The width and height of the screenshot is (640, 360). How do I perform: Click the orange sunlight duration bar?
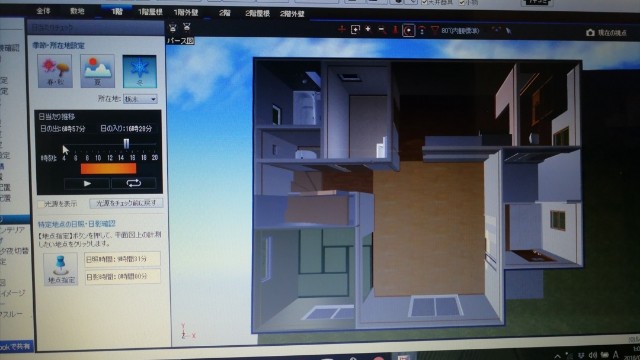tap(108, 169)
